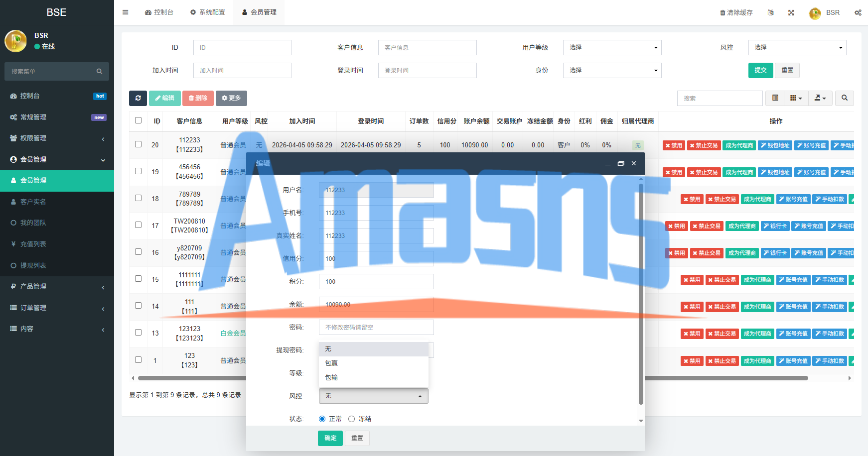The width and height of the screenshot is (868, 456).
Task: Open 我的团队 in the sidebar
Action: pyautogui.click(x=57, y=223)
